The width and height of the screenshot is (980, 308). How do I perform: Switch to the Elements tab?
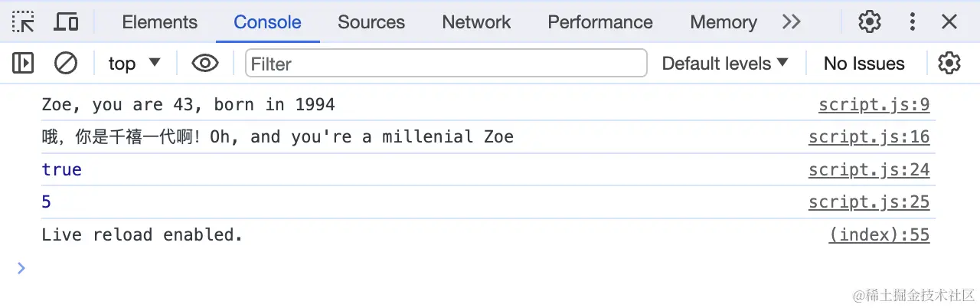pyautogui.click(x=159, y=22)
